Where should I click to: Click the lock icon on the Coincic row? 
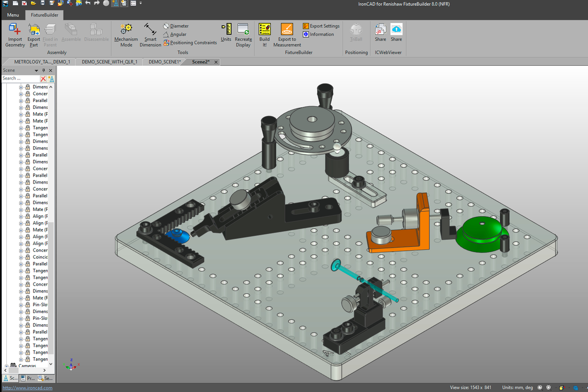point(28,257)
